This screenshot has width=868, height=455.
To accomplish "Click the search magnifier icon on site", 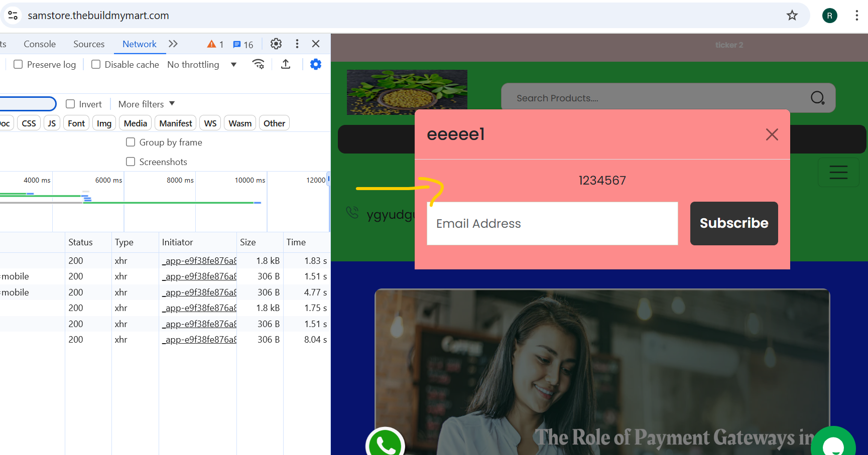I will [818, 98].
